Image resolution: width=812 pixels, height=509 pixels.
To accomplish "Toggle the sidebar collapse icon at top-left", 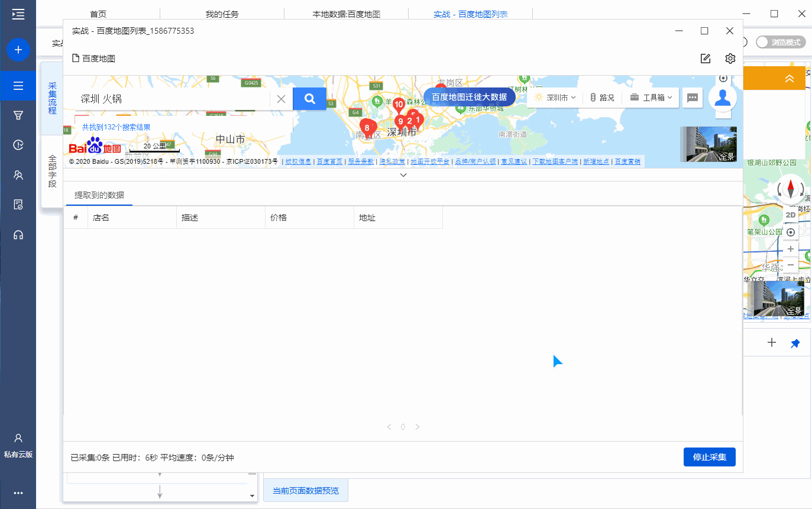I will click(18, 14).
